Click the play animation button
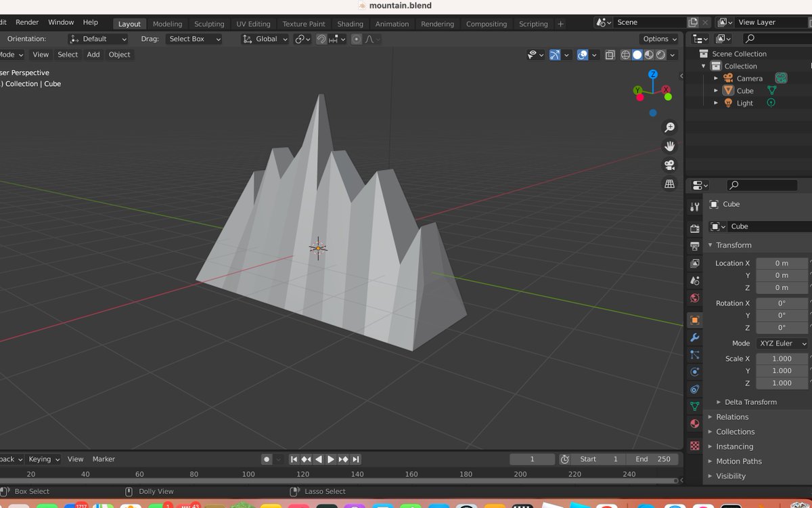 point(331,459)
